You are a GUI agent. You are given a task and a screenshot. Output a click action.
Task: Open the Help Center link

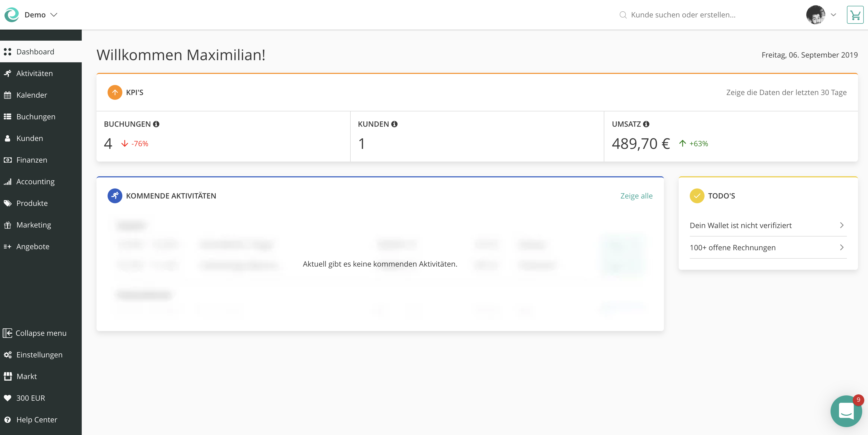(36, 420)
